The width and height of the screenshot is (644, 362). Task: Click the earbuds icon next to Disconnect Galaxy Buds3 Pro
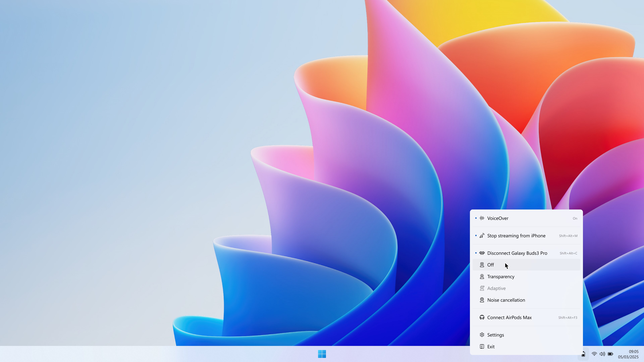(482, 253)
